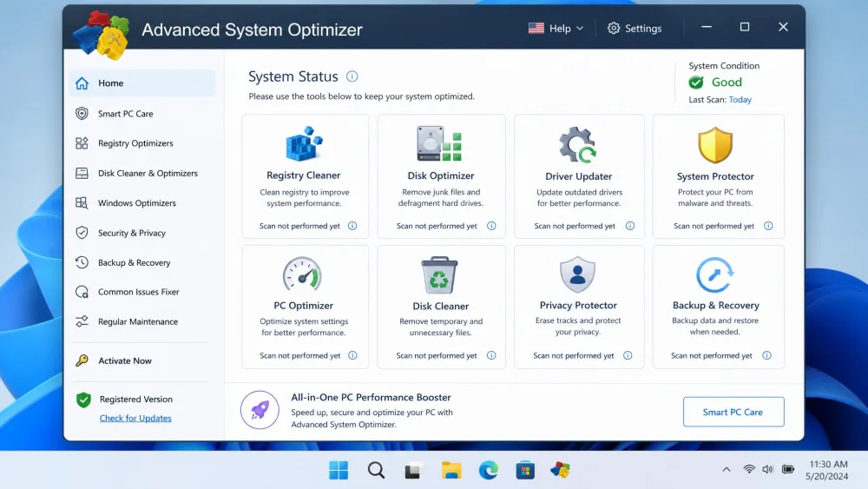868x489 pixels.
Task: Click the taskbar Wi-Fi network icon
Action: click(749, 470)
